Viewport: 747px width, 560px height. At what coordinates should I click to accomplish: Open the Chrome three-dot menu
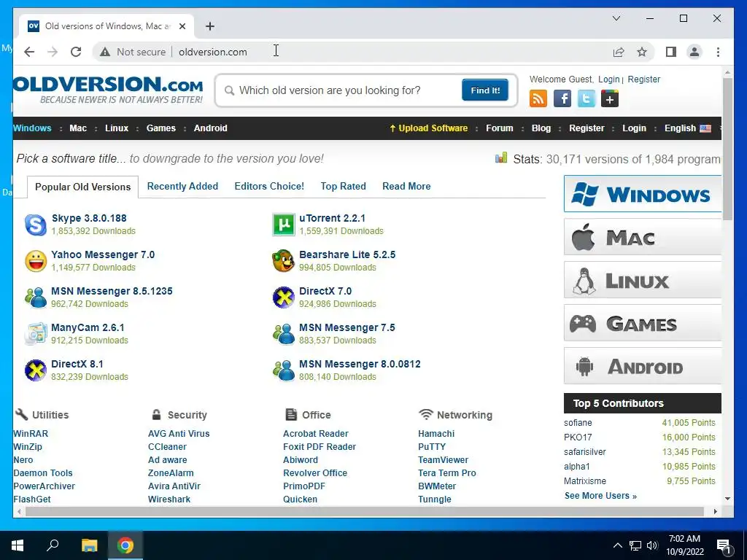[x=718, y=52]
